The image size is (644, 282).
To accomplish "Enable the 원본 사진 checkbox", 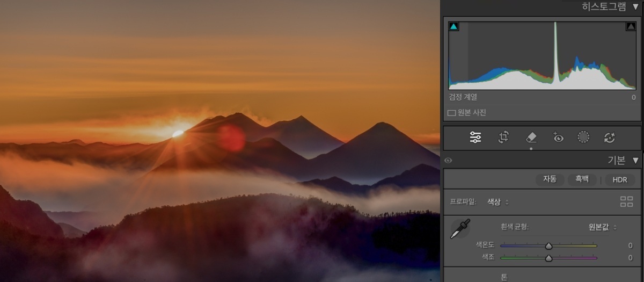I will click(451, 113).
